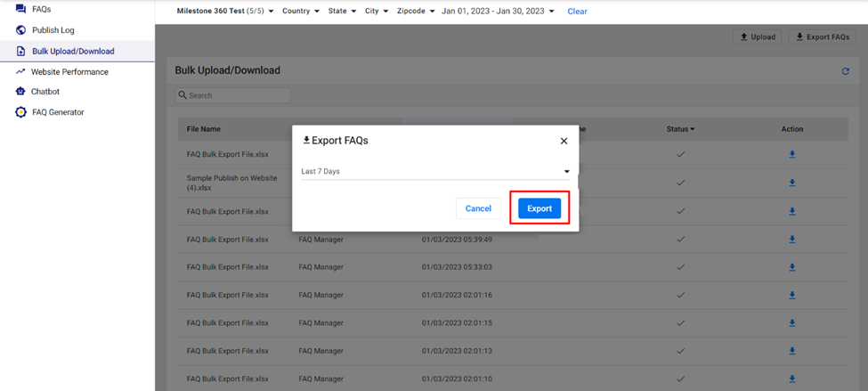Open FAQs in the sidebar
Screen dimensions: 868x391
(42, 10)
